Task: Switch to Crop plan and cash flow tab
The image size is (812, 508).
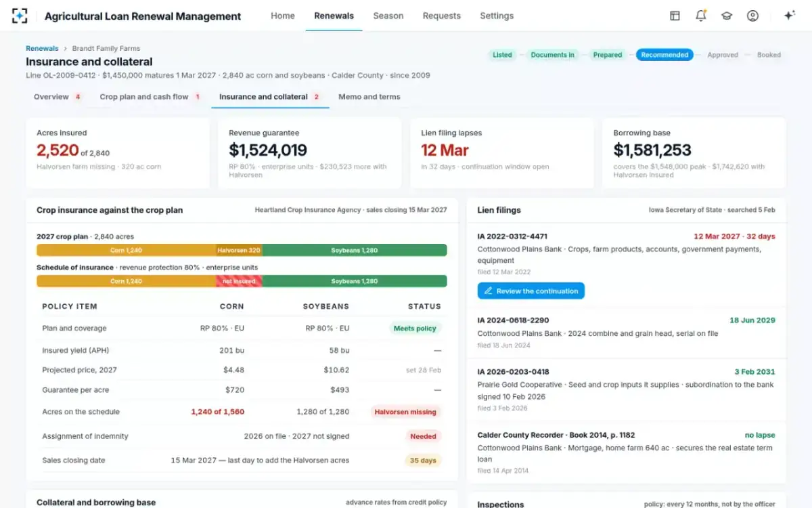Action: tap(150, 97)
